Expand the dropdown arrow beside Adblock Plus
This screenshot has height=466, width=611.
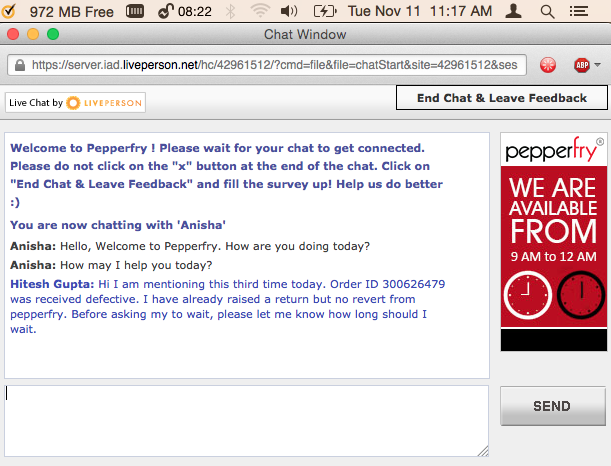[597, 64]
